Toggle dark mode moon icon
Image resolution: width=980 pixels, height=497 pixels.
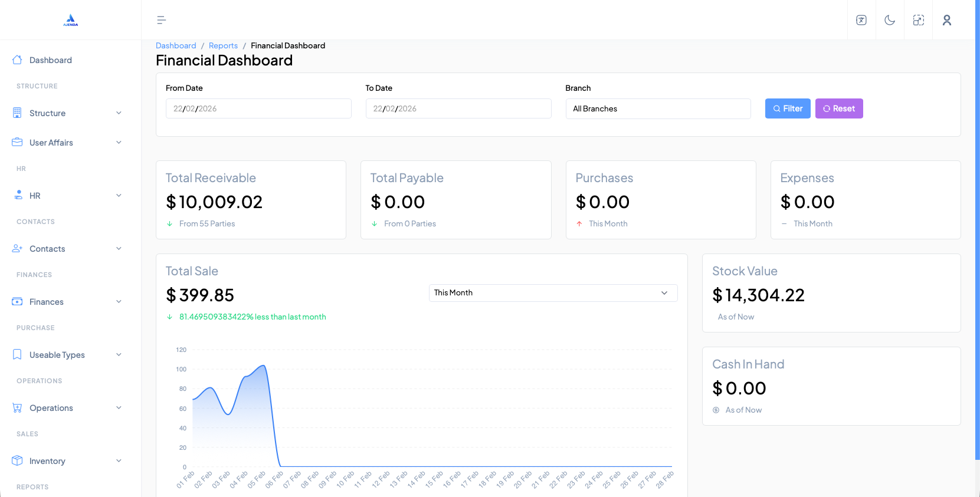pyautogui.click(x=890, y=20)
